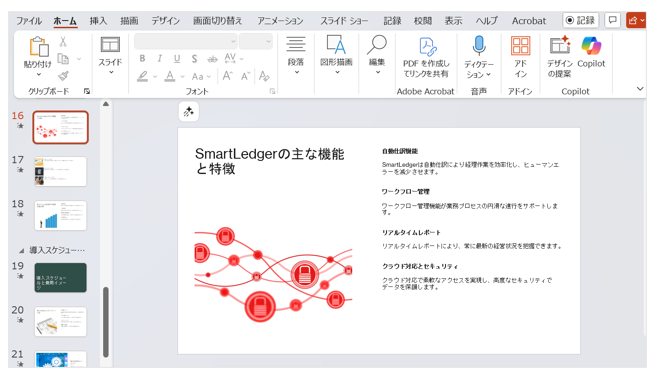Image resolution: width=658 pixels, height=377 pixels.
Task: Click the 記録 button at top right
Action: pos(581,20)
